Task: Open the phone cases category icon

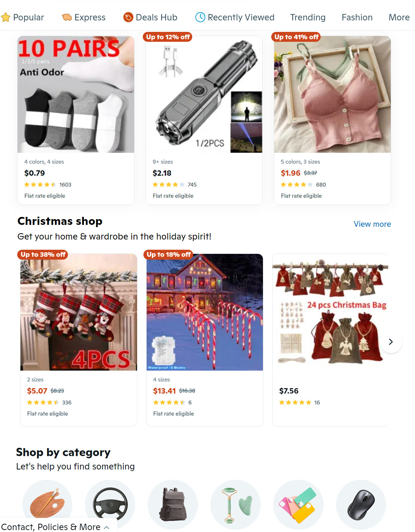Action: (x=298, y=505)
